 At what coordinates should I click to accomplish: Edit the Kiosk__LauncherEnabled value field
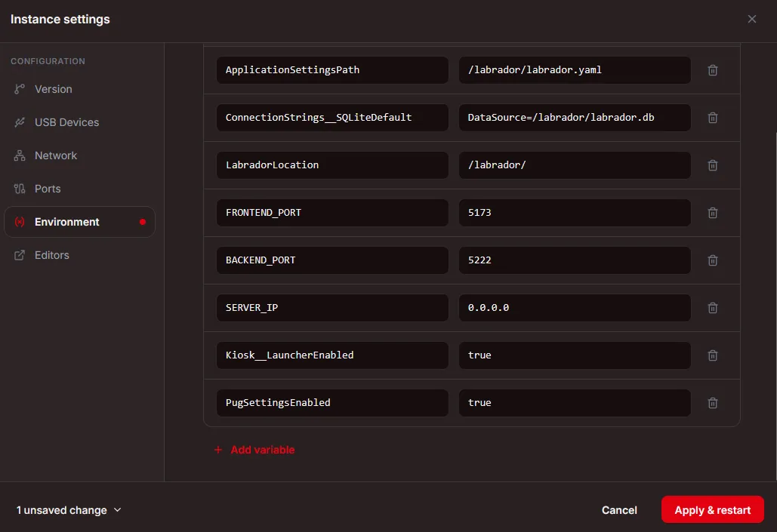point(575,355)
